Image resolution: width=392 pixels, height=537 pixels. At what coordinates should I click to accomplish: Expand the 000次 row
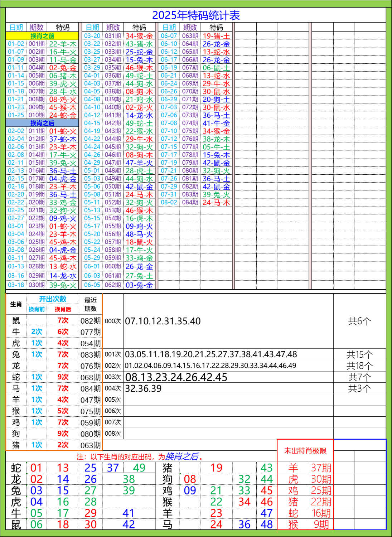tap(113, 320)
